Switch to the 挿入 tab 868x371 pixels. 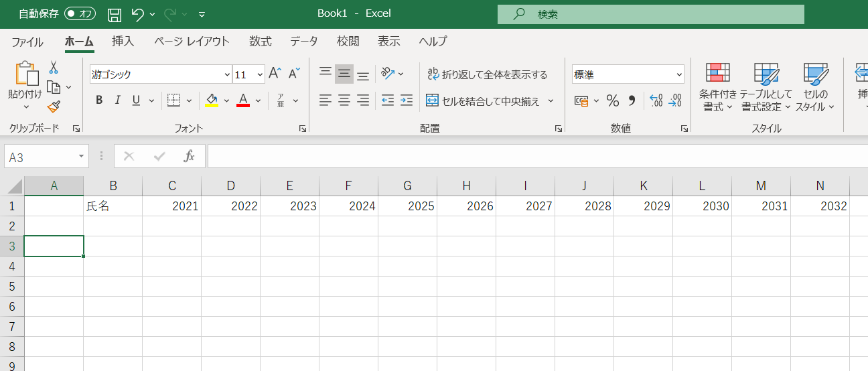123,42
